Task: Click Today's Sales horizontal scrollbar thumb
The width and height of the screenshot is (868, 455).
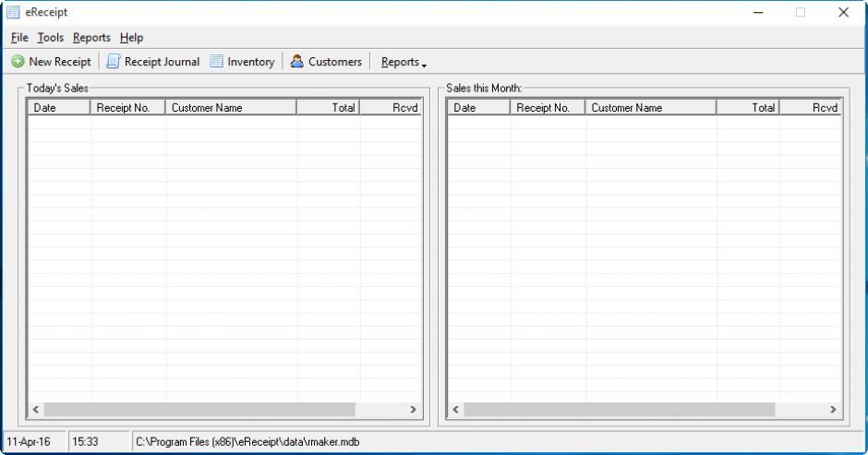Action: tap(199, 410)
